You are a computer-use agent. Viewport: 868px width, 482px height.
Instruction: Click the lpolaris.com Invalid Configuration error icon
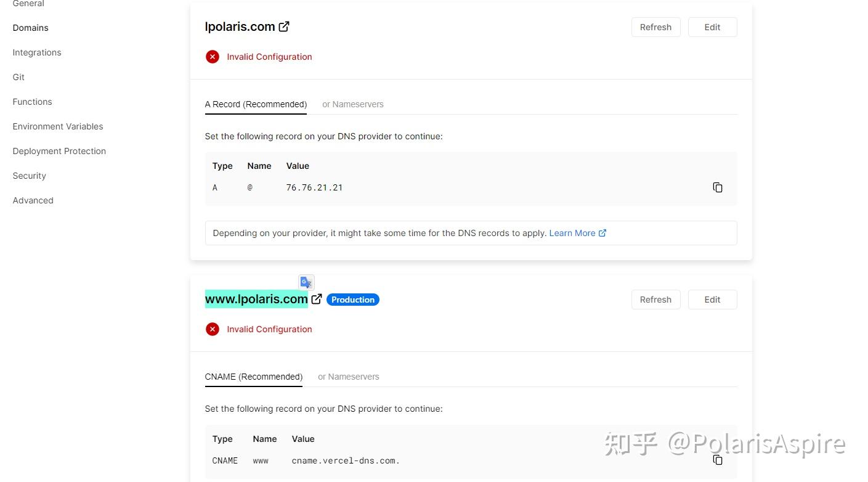tap(213, 57)
